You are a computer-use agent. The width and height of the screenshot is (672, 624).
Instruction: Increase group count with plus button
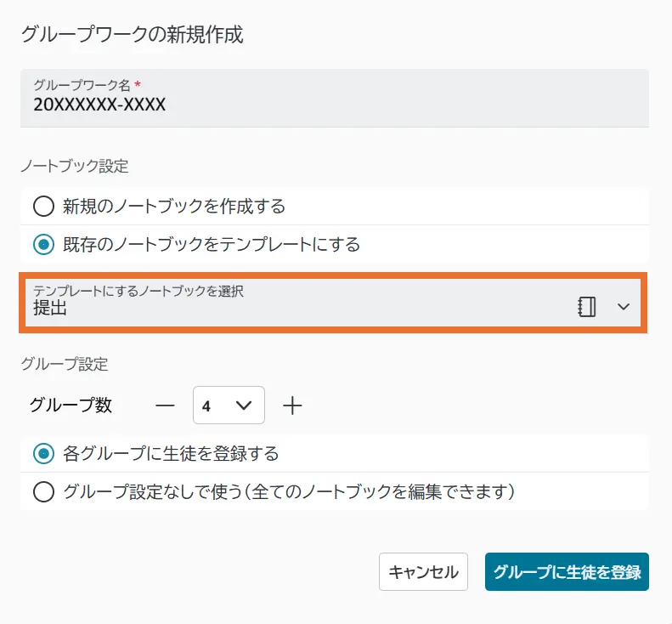pyautogui.click(x=292, y=406)
